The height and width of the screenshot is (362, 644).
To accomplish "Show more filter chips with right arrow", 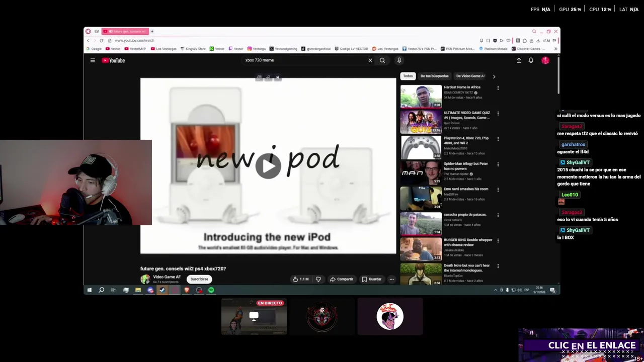I will (x=494, y=76).
